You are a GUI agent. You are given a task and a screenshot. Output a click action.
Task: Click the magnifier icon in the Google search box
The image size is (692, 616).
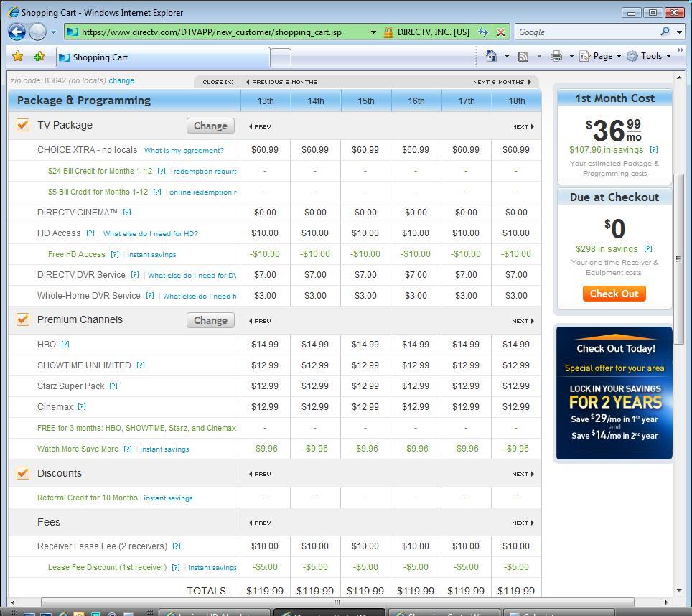click(x=665, y=32)
